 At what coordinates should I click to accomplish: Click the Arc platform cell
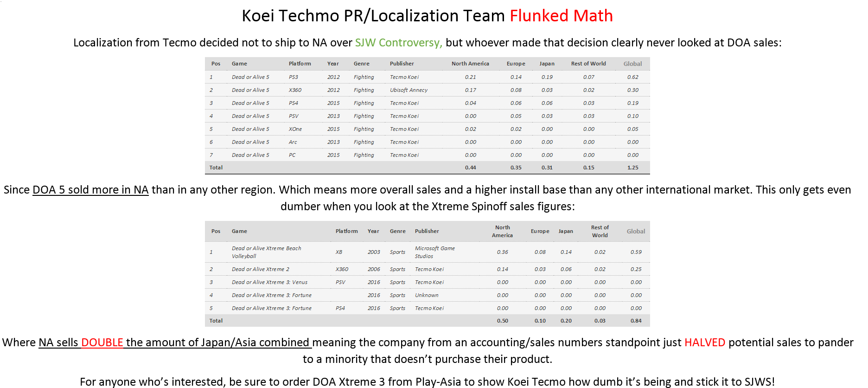pyautogui.click(x=293, y=142)
